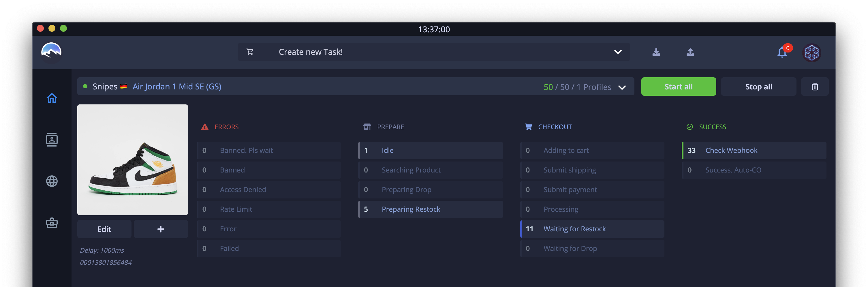Image resolution: width=868 pixels, height=287 pixels.
Task: Select the Processing row
Action: [x=592, y=209]
